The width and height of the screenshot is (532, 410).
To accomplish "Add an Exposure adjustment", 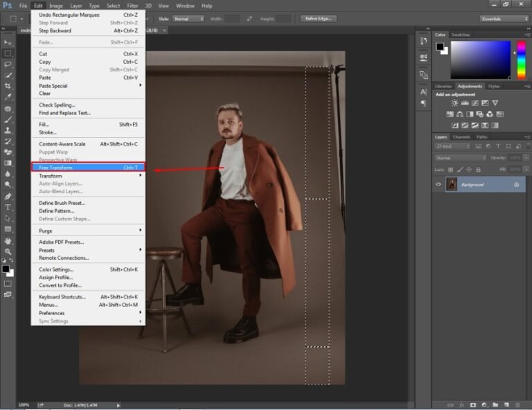I will [x=485, y=102].
